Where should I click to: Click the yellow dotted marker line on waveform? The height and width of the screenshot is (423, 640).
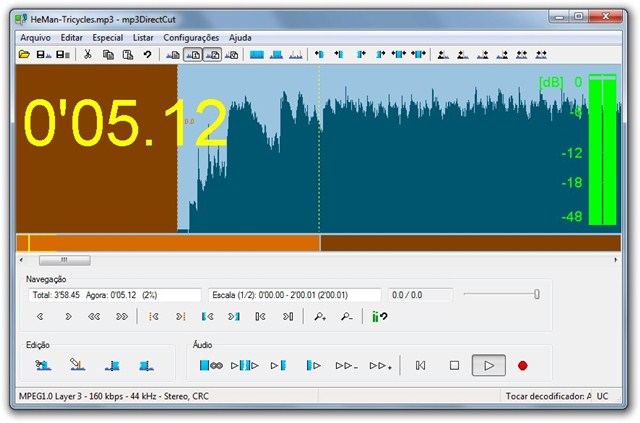click(319, 149)
